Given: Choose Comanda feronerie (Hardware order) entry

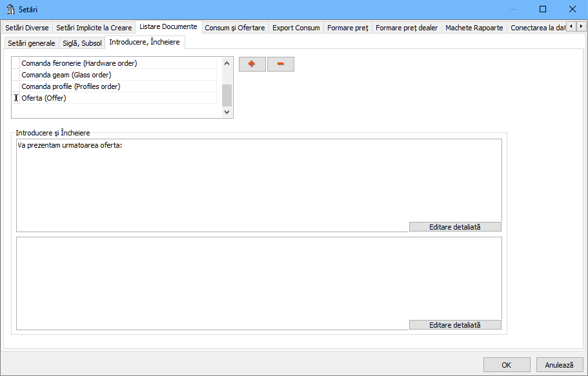Looking at the screenshot, I should (79, 63).
